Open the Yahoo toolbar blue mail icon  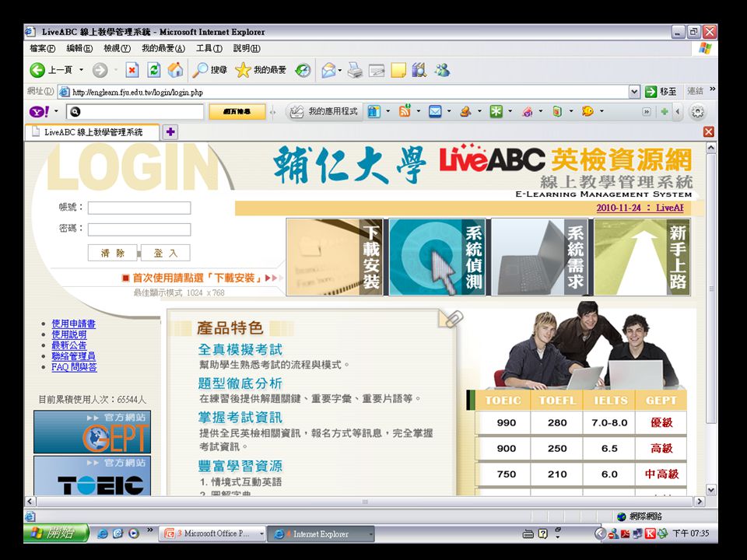point(435,111)
